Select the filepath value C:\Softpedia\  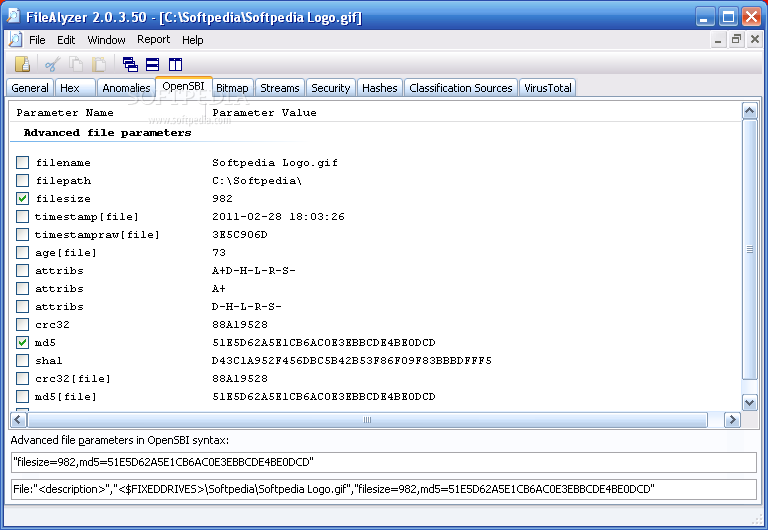point(257,180)
